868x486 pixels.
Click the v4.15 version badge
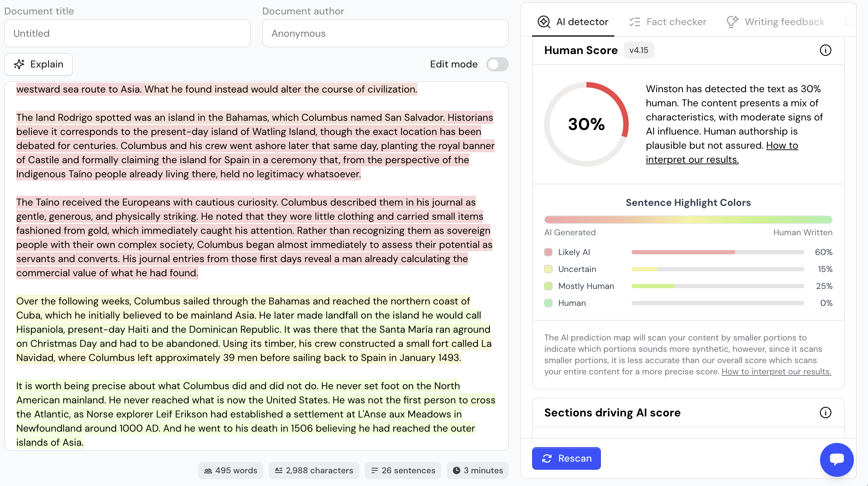[x=639, y=50]
